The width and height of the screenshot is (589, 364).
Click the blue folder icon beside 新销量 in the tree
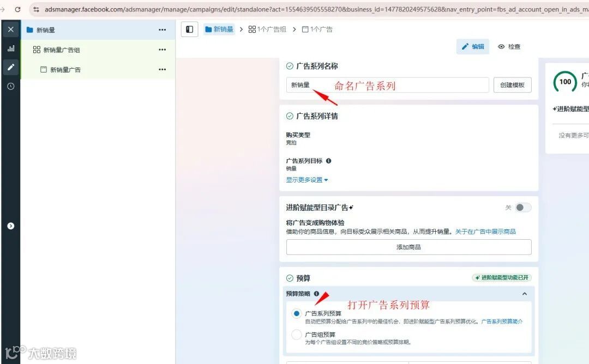point(30,30)
